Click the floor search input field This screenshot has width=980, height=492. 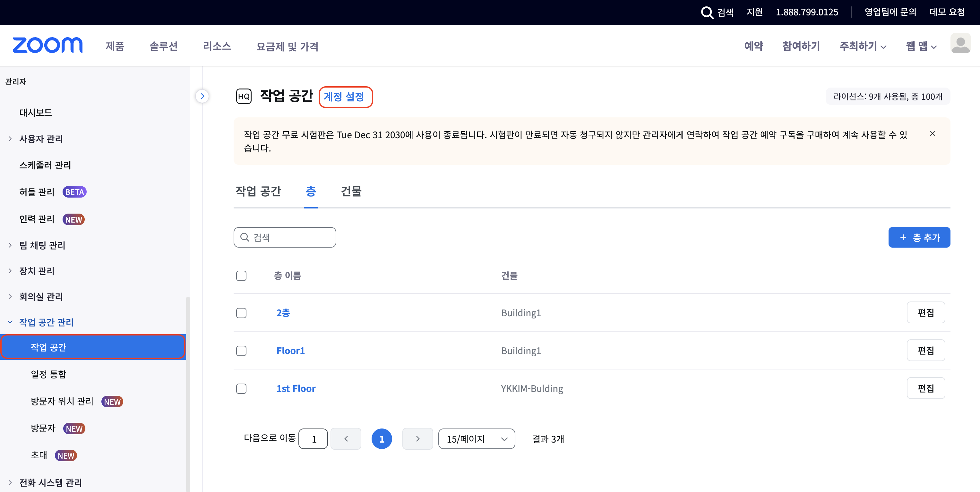pyautogui.click(x=285, y=237)
